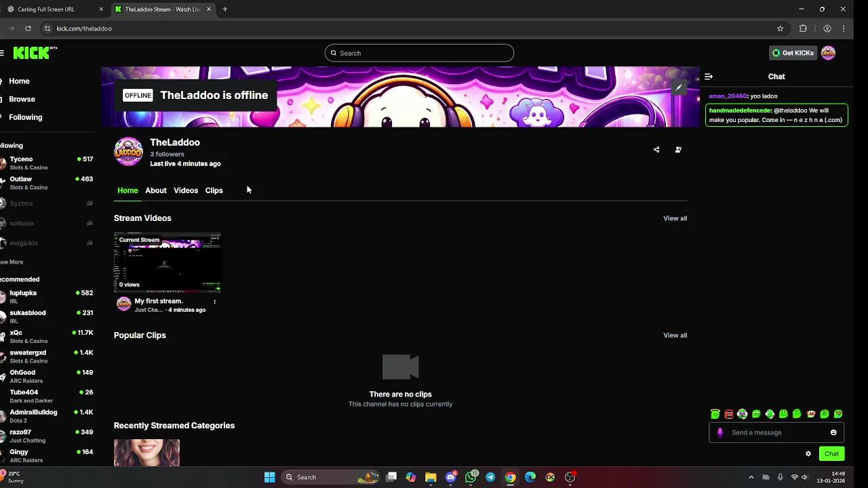Open the profile avatar menu at top right
868x488 pixels.
[828, 53]
